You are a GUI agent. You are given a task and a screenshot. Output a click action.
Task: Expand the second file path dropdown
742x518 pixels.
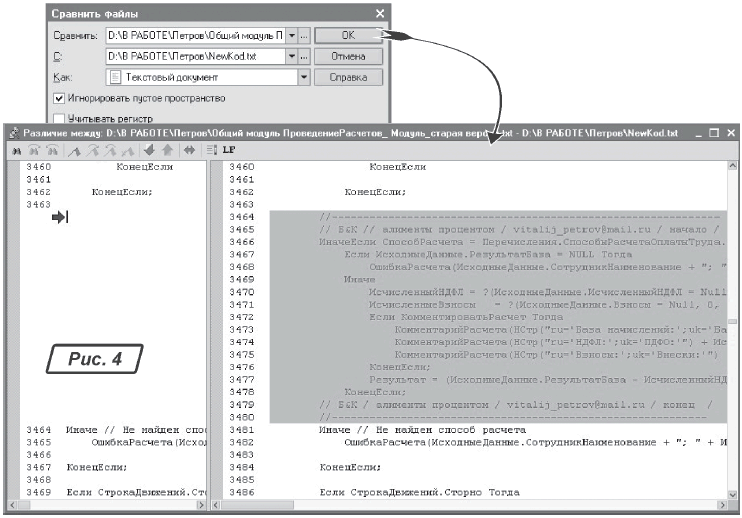(x=292, y=56)
